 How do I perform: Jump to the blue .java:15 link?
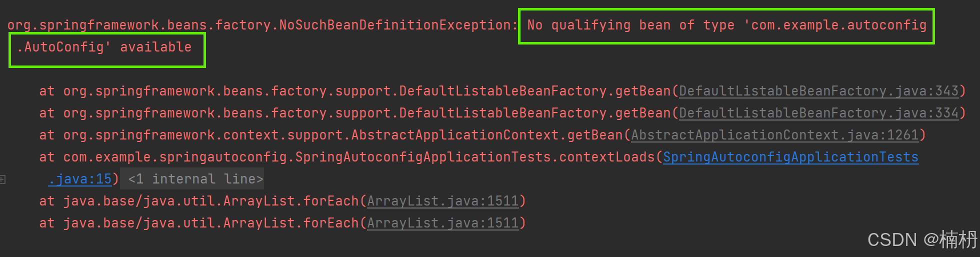point(80,179)
